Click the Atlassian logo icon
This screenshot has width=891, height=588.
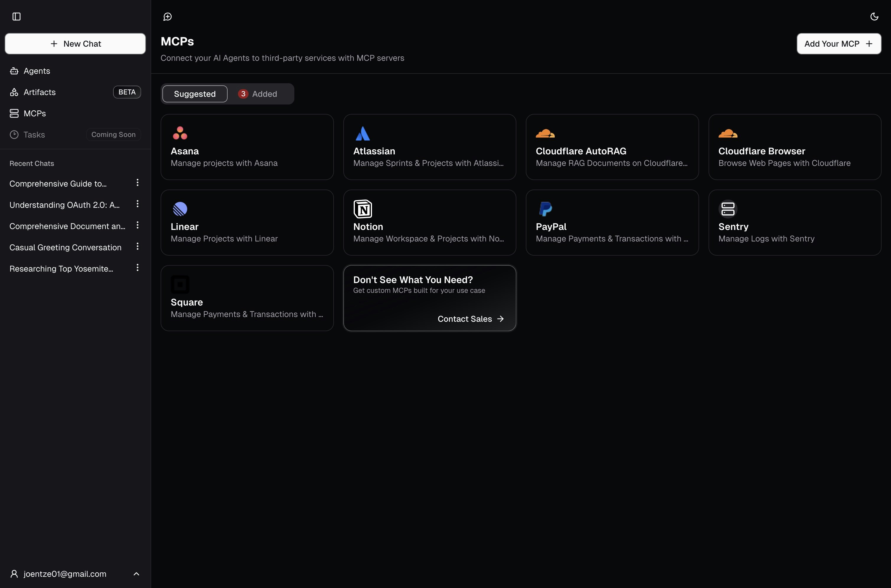coord(363,133)
